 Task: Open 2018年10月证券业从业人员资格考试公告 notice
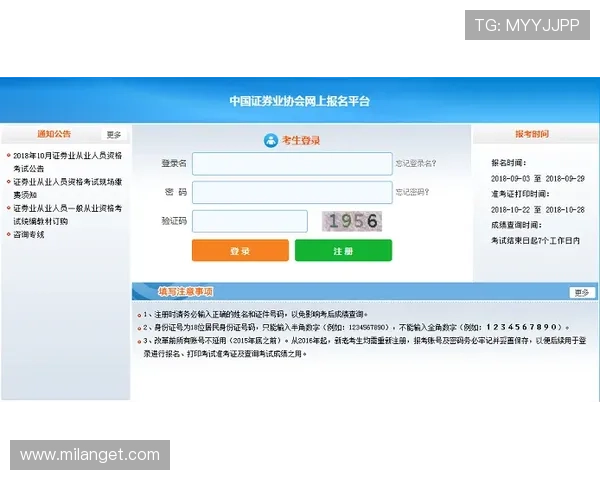67,162
